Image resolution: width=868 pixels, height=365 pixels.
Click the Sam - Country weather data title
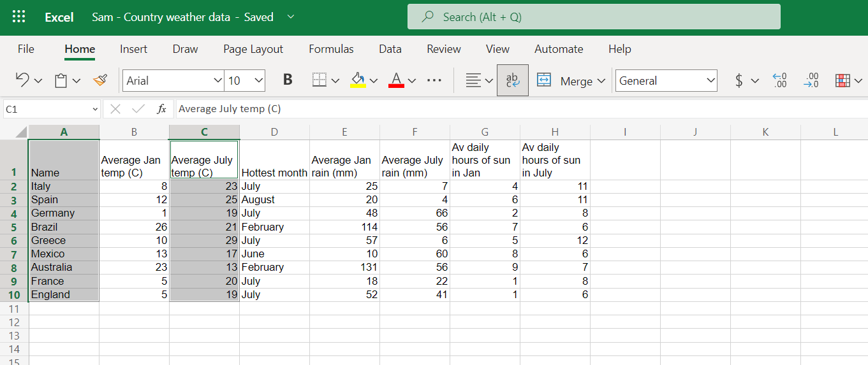(161, 17)
